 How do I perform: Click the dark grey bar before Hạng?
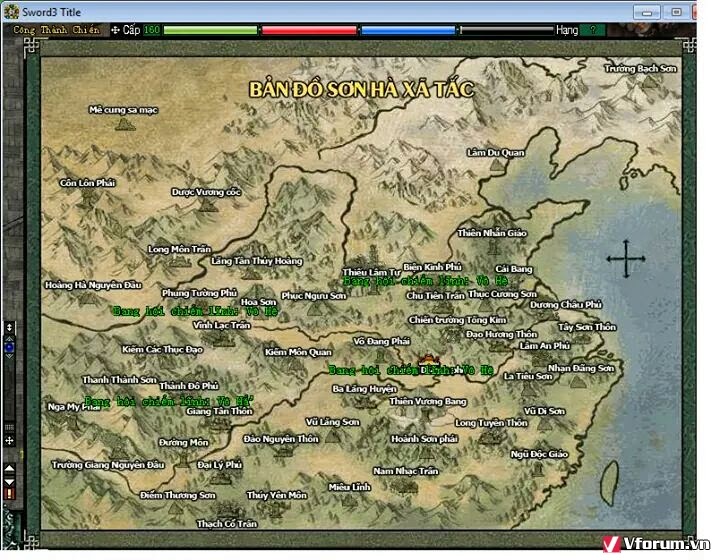tap(507, 30)
